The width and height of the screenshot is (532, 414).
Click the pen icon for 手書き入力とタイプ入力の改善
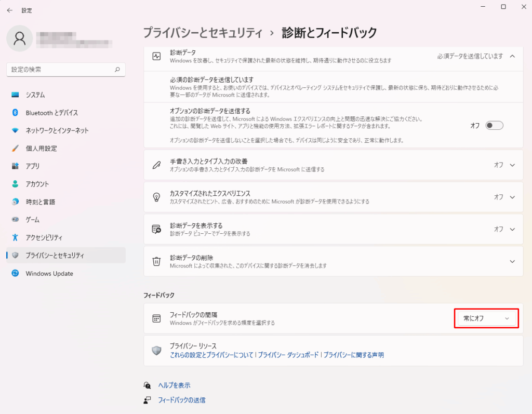point(156,165)
